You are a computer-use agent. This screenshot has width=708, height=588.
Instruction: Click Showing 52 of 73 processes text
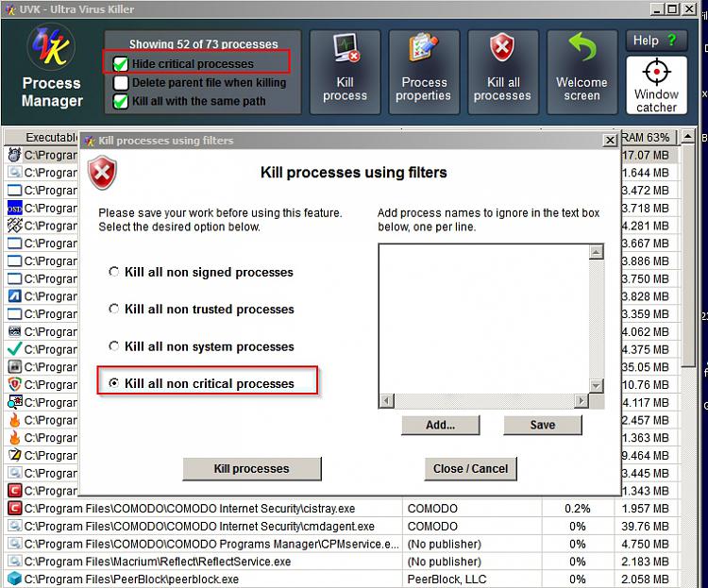click(204, 44)
